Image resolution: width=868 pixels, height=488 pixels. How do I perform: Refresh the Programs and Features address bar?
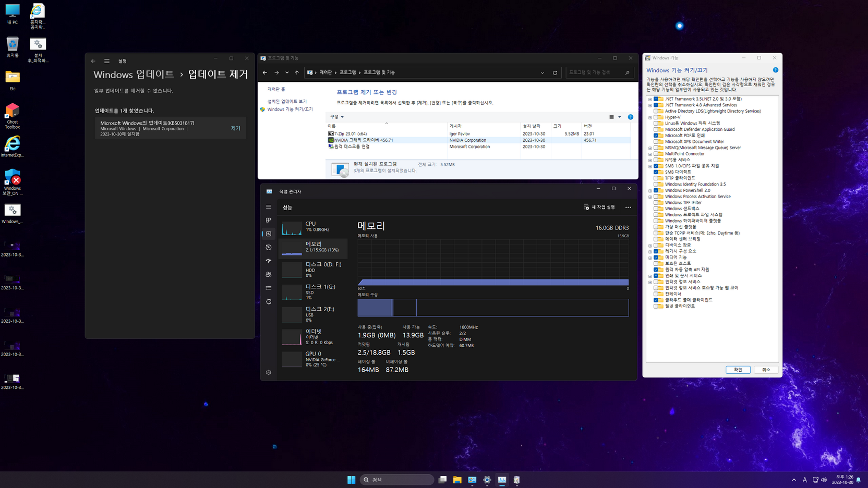[555, 72]
